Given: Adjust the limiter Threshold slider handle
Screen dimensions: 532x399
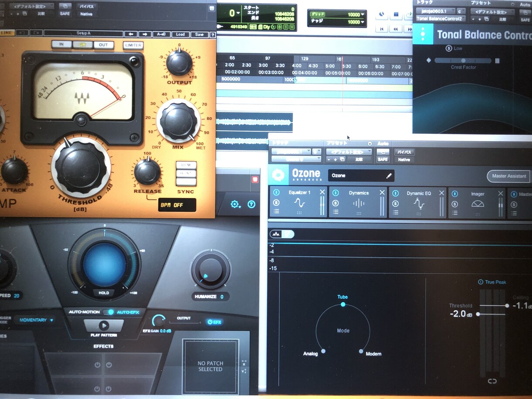Looking at the screenshot, I should 478,314.
